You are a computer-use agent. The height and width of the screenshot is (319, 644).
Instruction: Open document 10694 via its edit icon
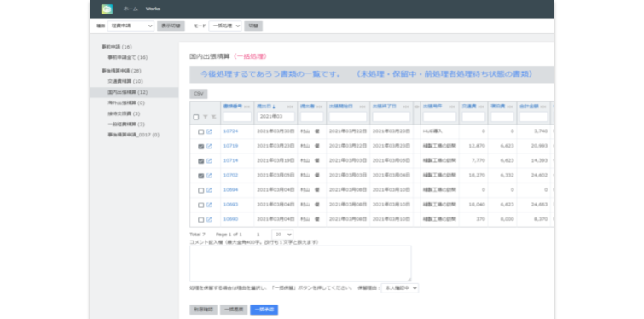(x=209, y=190)
